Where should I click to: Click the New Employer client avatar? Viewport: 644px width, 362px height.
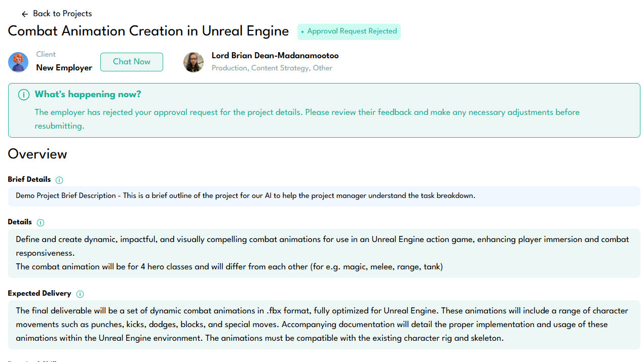[18, 62]
